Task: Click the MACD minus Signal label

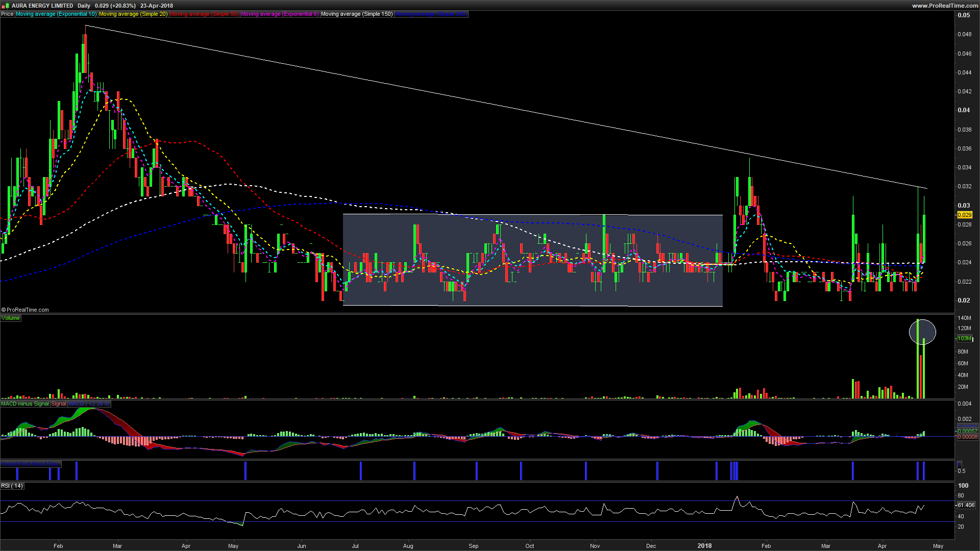Action: click(25, 404)
